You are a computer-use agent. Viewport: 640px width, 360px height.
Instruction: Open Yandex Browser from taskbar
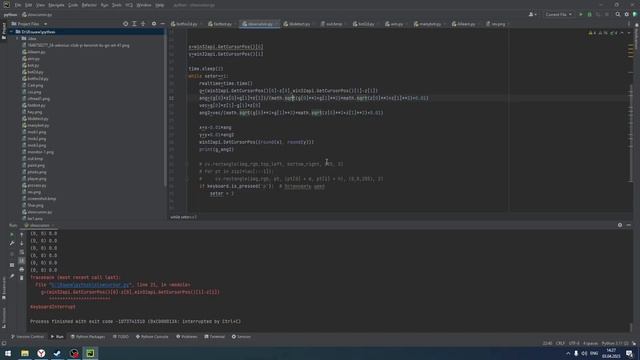[41, 353]
